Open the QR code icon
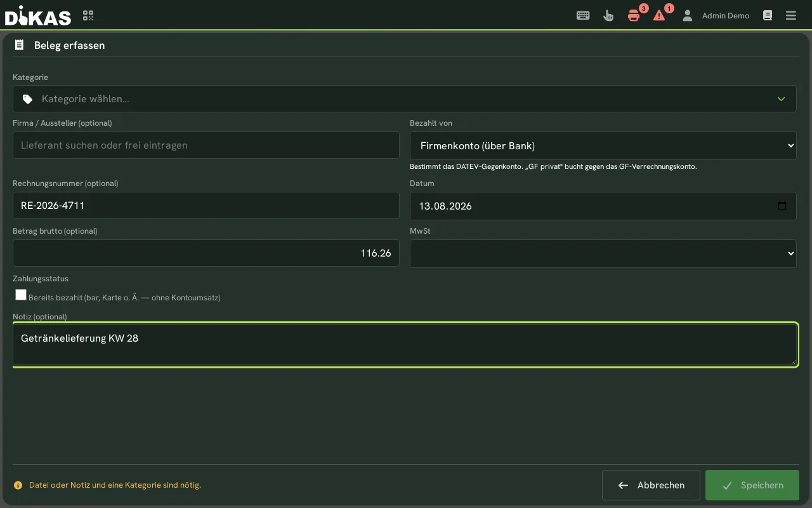812x508 pixels. pyautogui.click(x=88, y=15)
